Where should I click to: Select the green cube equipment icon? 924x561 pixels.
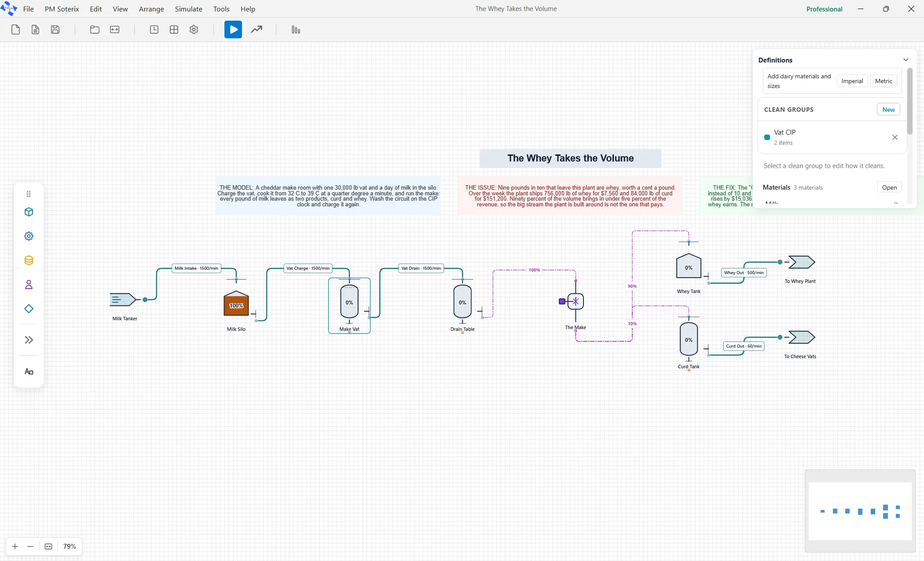[x=29, y=212]
